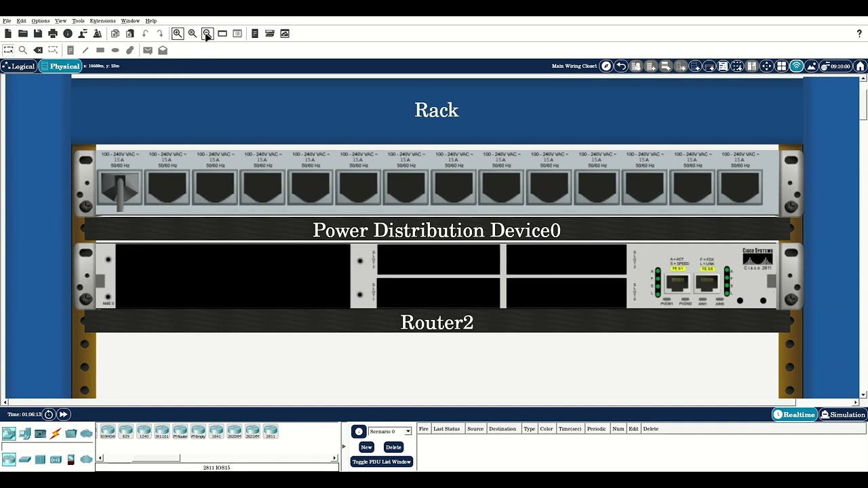Save the project with the floppy icon
This screenshot has width=868, height=488.
click(x=38, y=33)
